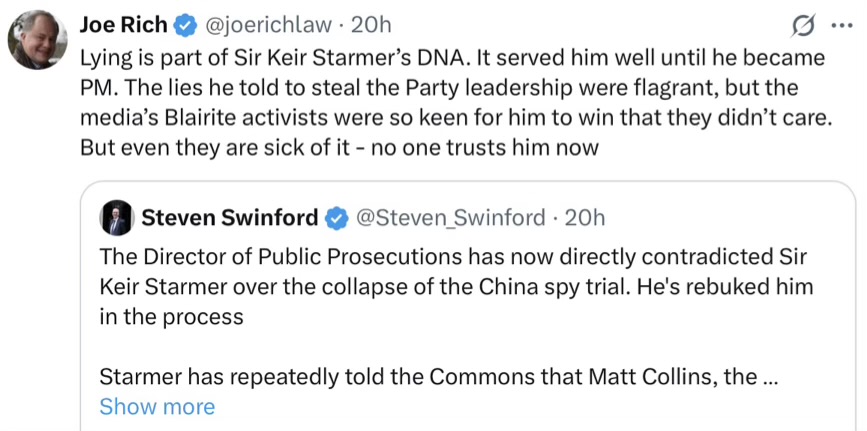The image size is (867, 431).
Task: Click the words "in the process" in the quote
Action: [x=171, y=317]
